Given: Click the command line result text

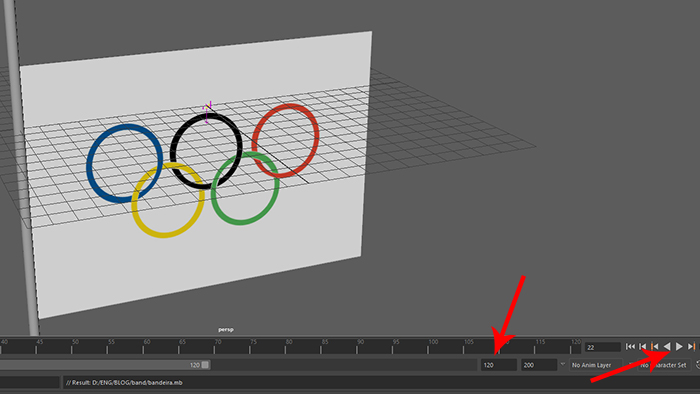Looking at the screenshot, I should coord(124,382).
